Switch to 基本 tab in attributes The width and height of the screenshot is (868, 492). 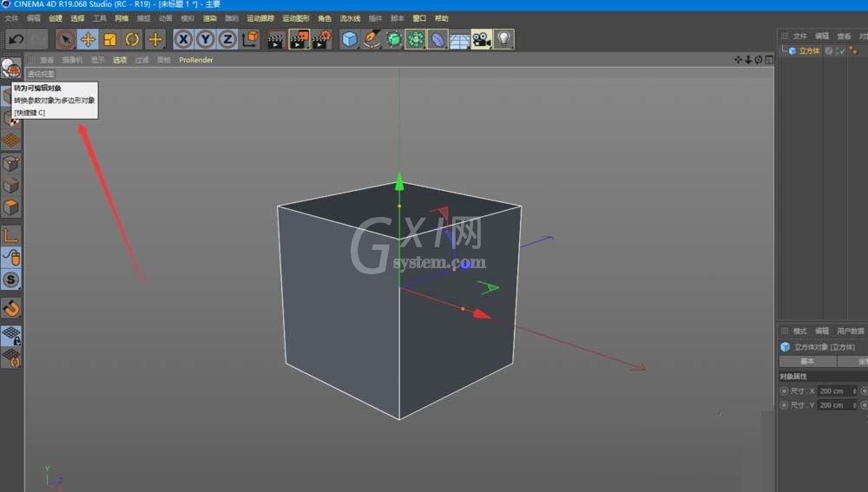click(807, 361)
